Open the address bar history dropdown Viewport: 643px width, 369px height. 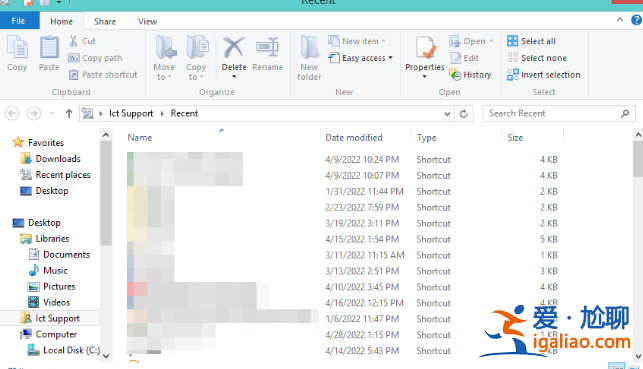pyautogui.click(x=447, y=114)
